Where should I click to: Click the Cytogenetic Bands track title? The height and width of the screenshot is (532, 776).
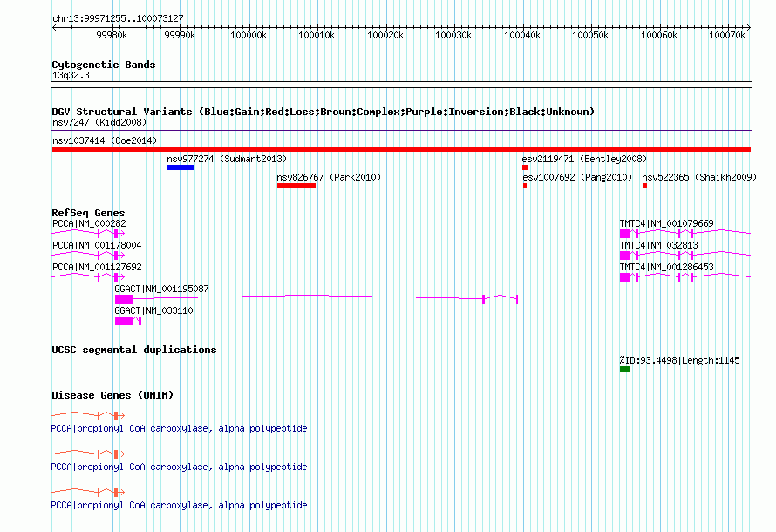(x=104, y=65)
